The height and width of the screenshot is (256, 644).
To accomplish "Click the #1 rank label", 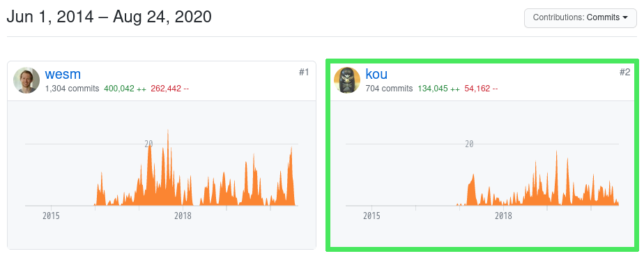I will 303,73.
